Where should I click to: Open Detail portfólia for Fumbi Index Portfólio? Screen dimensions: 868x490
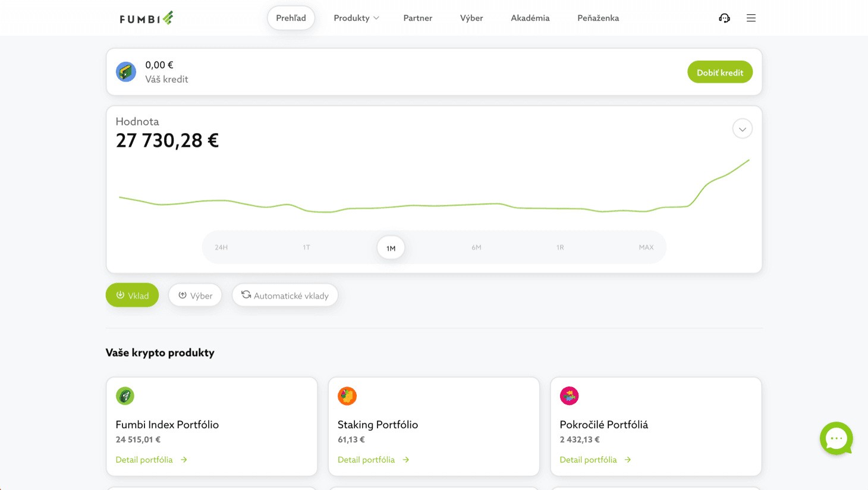(x=144, y=460)
